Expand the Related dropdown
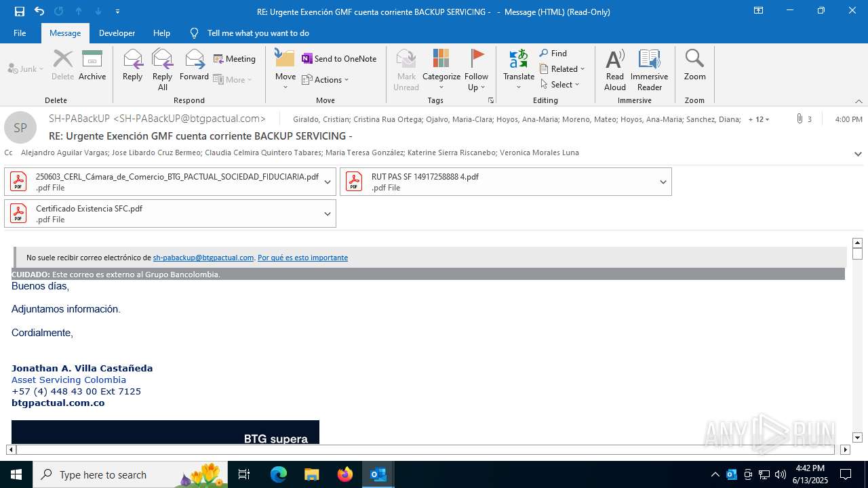 click(562, 69)
